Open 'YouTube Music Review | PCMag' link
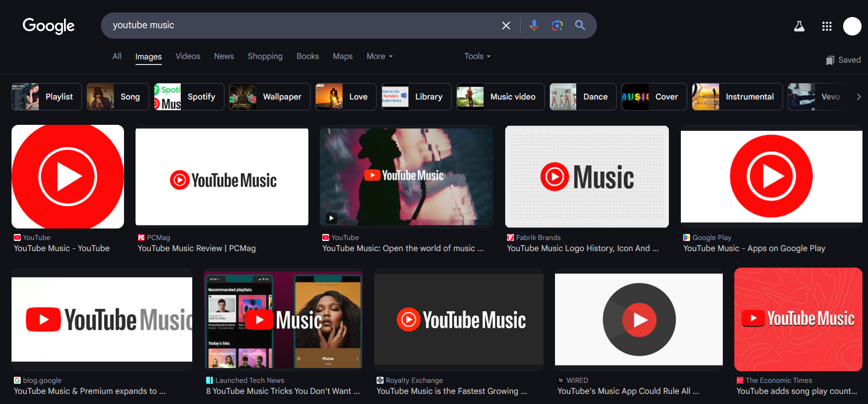The image size is (868, 404). click(x=197, y=248)
